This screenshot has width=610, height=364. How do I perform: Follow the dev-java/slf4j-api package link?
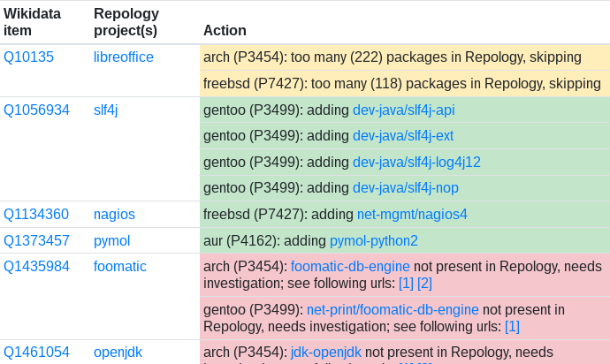(404, 110)
